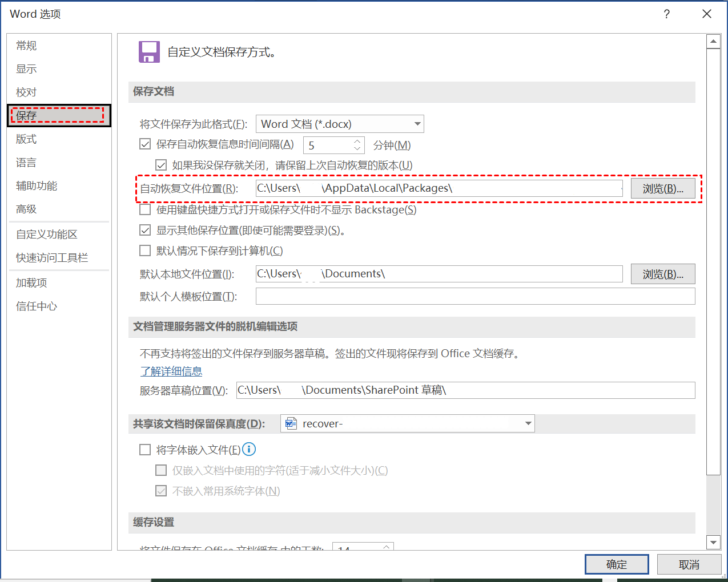Switch to 语言 settings

26,163
